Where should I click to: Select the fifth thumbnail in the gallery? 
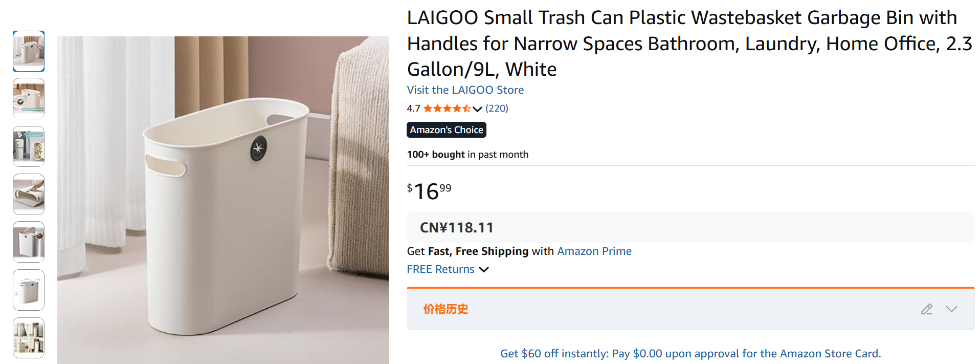pos(29,242)
